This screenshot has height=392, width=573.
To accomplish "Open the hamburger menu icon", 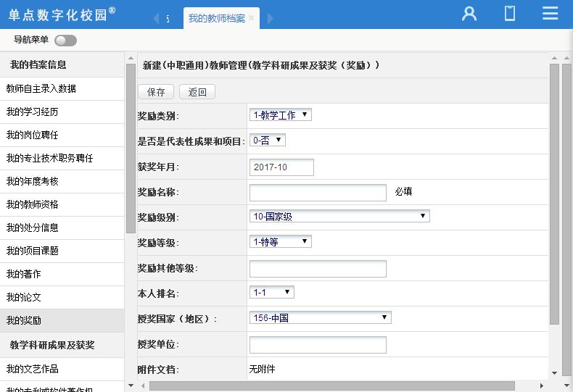I will [550, 14].
